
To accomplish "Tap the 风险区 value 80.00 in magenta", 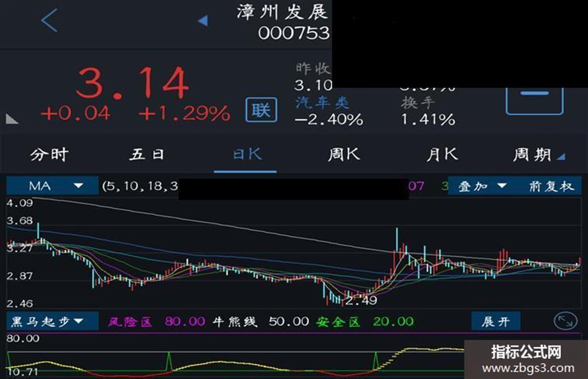I will click(x=185, y=321).
